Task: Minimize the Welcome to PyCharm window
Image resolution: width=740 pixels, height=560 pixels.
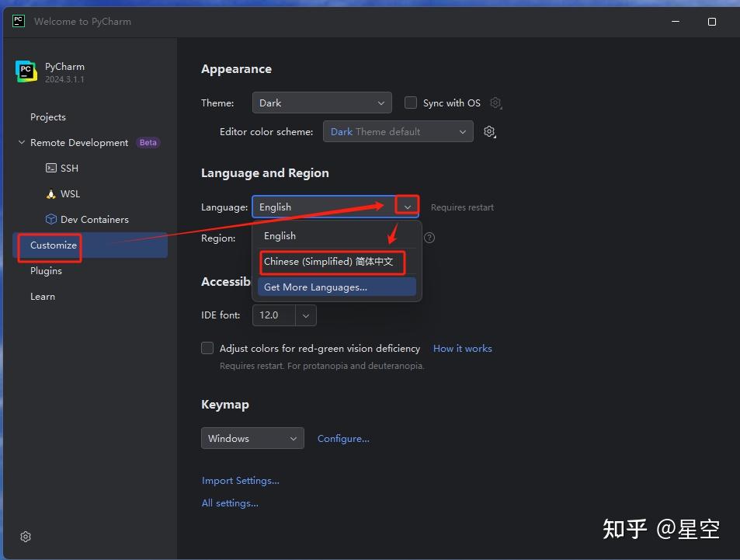Action: [x=676, y=21]
